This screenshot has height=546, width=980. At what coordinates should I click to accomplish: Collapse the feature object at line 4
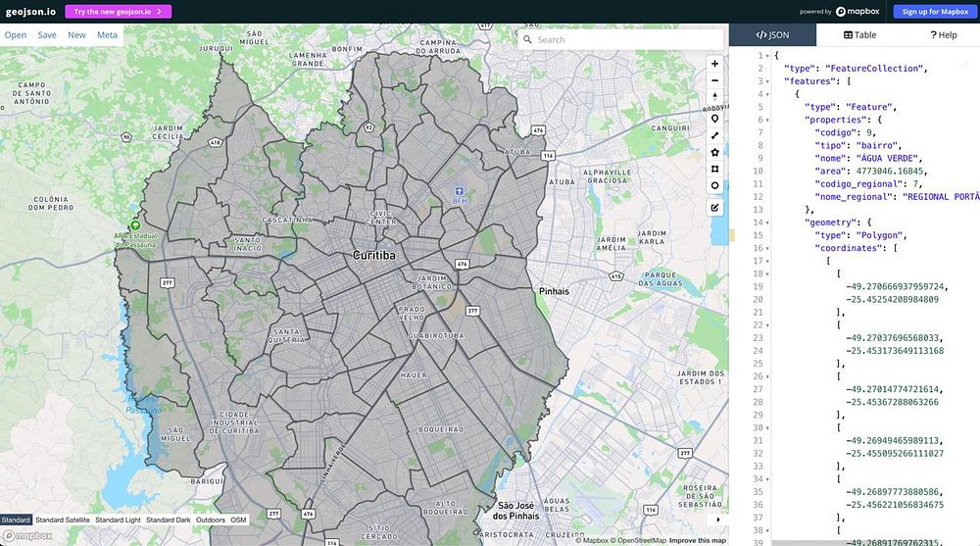(x=767, y=94)
